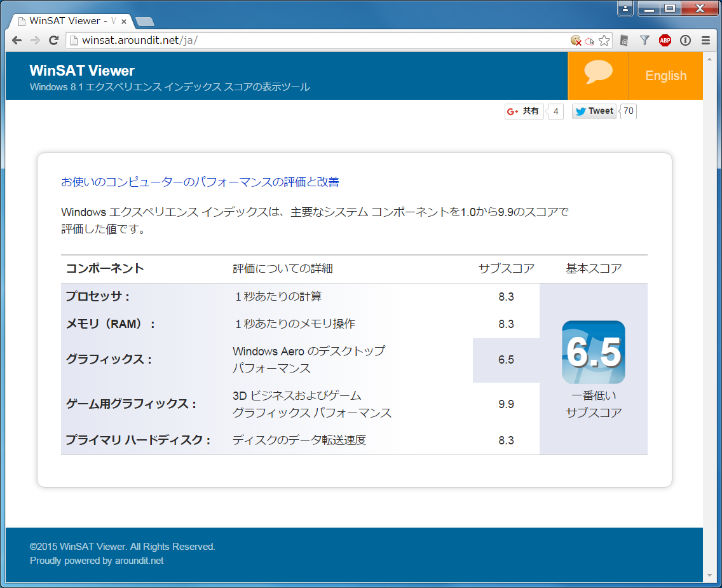Image resolution: width=722 pixels, height=588 pixels.
Task: Open the Chrome user profile button
Action: coord(625,8)
